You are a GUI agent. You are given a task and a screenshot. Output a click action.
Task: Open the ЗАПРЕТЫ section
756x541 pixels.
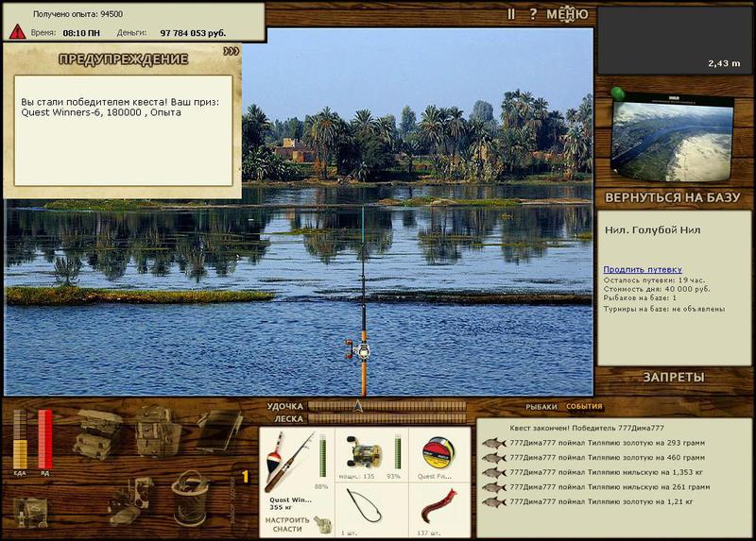coord(674,378)
